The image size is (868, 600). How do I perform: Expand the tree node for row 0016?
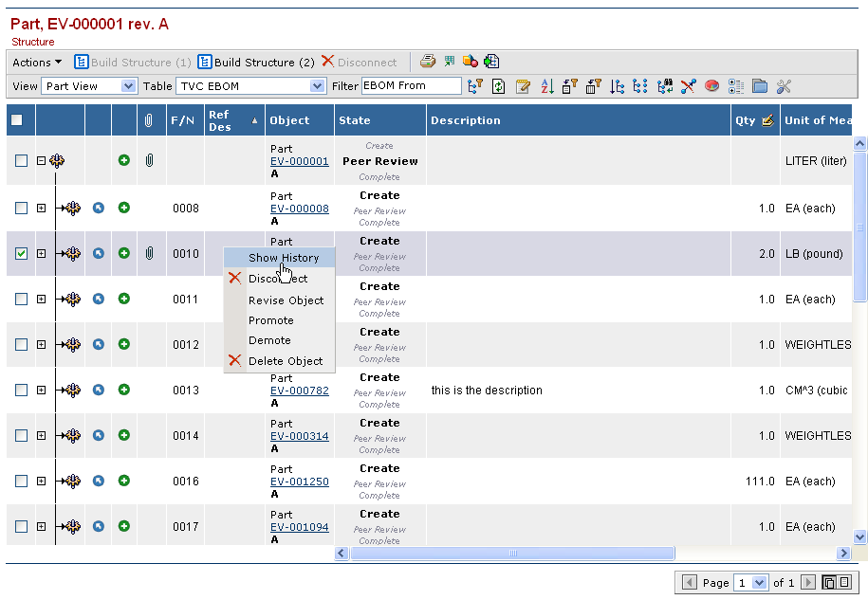point(41,481)
